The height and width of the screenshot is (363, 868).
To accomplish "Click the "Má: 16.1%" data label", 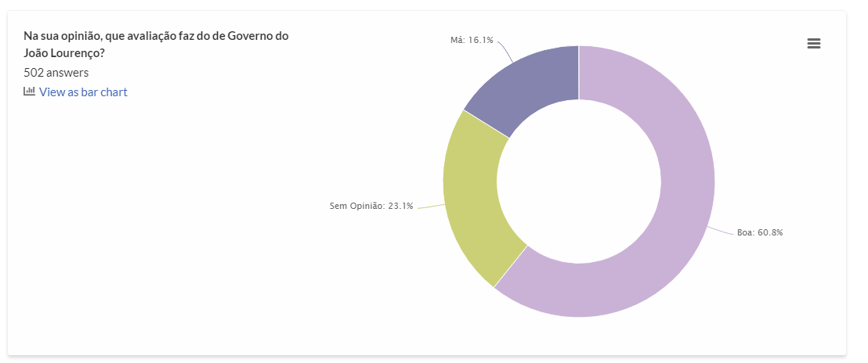I will point(472,40).
